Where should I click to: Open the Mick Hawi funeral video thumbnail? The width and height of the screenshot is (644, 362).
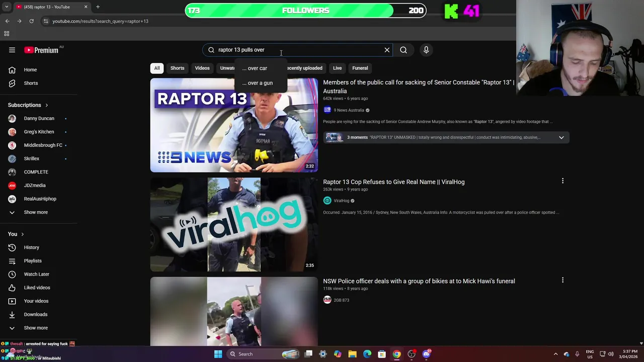[x=234, y=312]
